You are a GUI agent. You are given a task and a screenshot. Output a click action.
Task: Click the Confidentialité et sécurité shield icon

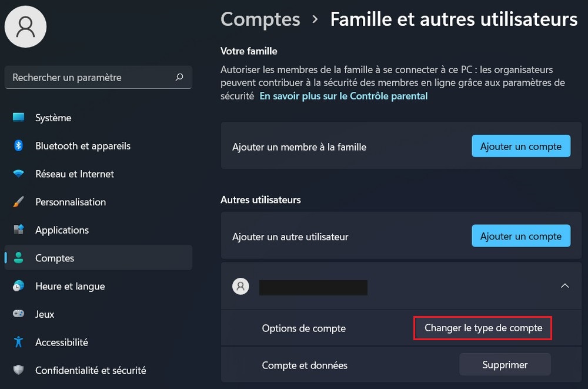point(19,370)
